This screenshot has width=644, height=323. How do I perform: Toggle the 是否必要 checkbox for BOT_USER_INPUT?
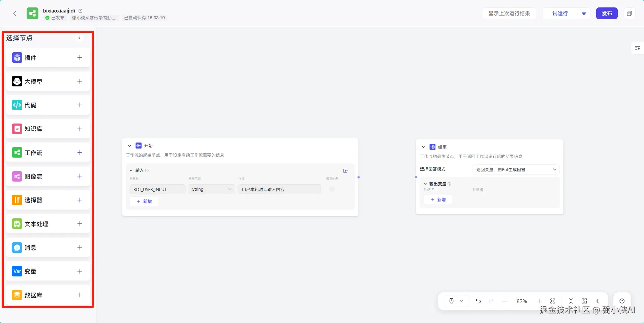[x=332, y=189]
